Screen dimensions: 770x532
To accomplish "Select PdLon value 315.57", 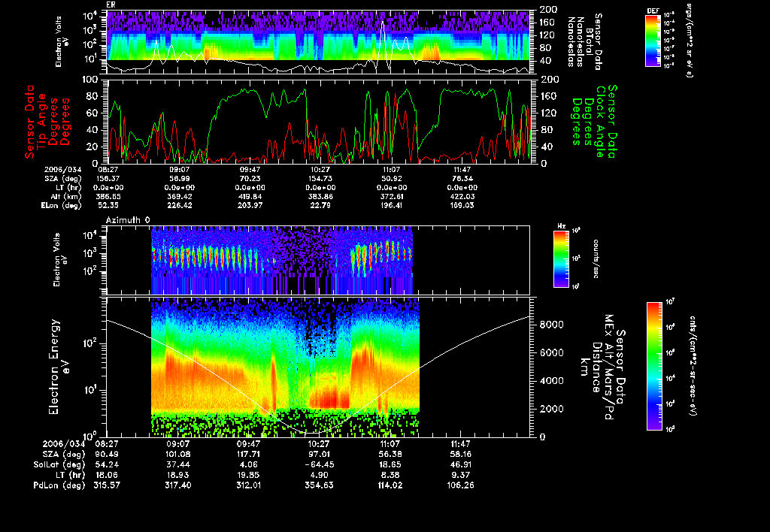I will [x=107, y=485].
